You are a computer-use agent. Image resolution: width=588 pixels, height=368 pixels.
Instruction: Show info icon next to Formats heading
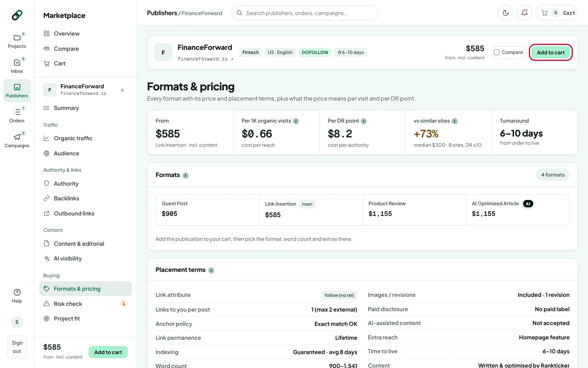pyautogui.click(x=185, y=175)
